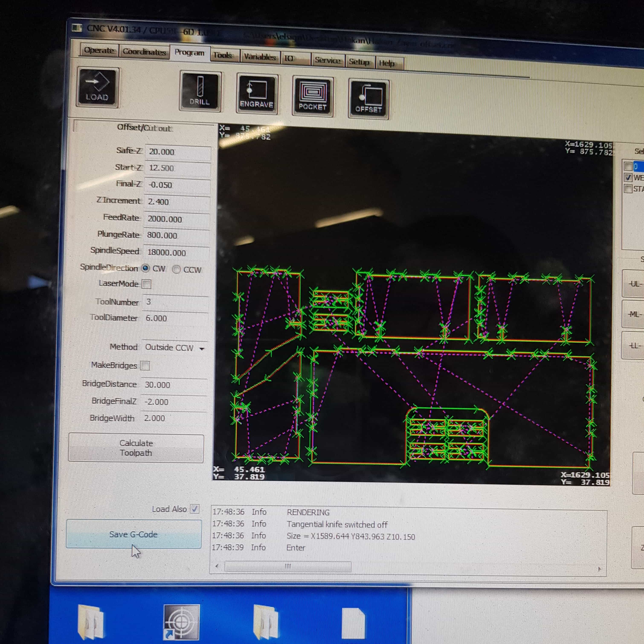This screenshot has width=644, height=644.
Task: Click the Save G-Code button
Action: (134, 534)
